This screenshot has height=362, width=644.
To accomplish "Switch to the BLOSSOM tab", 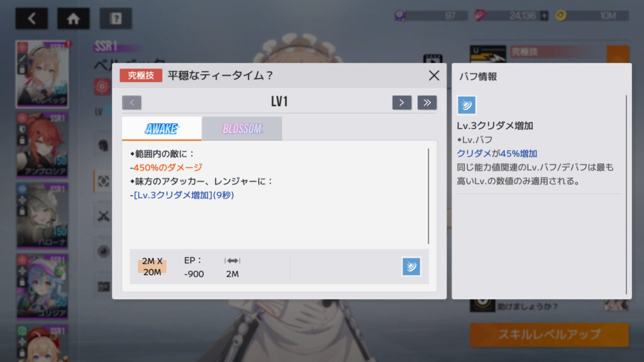I will [x=242, y=129].
